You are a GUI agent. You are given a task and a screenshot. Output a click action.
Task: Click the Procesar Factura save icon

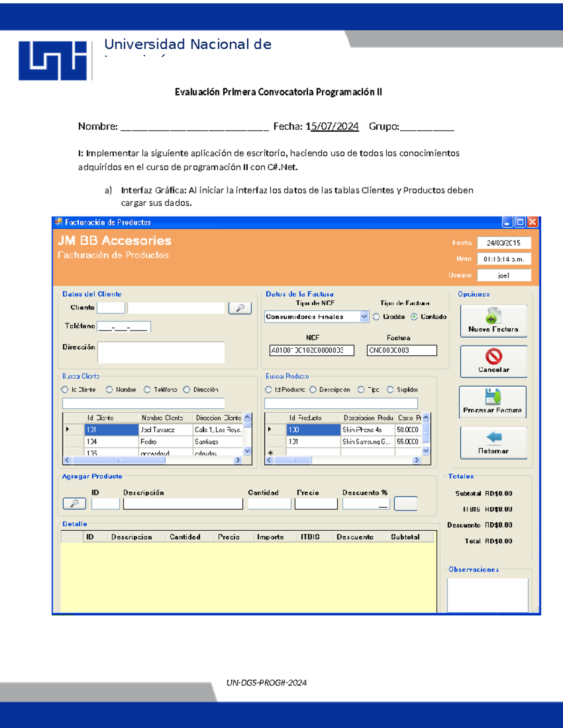click(x=493, y=397)
